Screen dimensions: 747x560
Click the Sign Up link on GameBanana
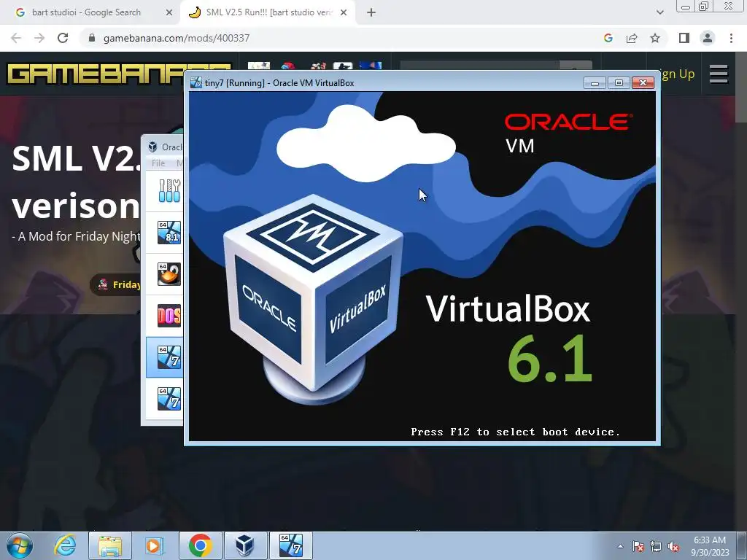pyautogui.click(x=678, y=74)
